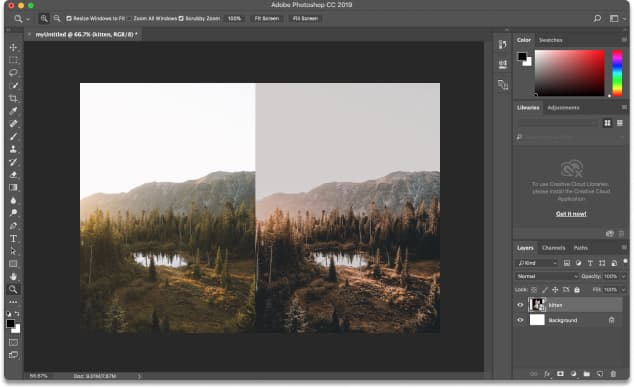Add a layer mask
This screenshot has height=388, width=634.
click(x=560, y=374)
